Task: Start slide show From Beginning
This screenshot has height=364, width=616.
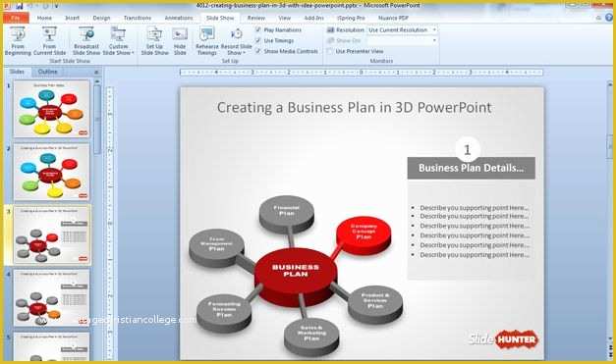Action: [x=18, y=41]
